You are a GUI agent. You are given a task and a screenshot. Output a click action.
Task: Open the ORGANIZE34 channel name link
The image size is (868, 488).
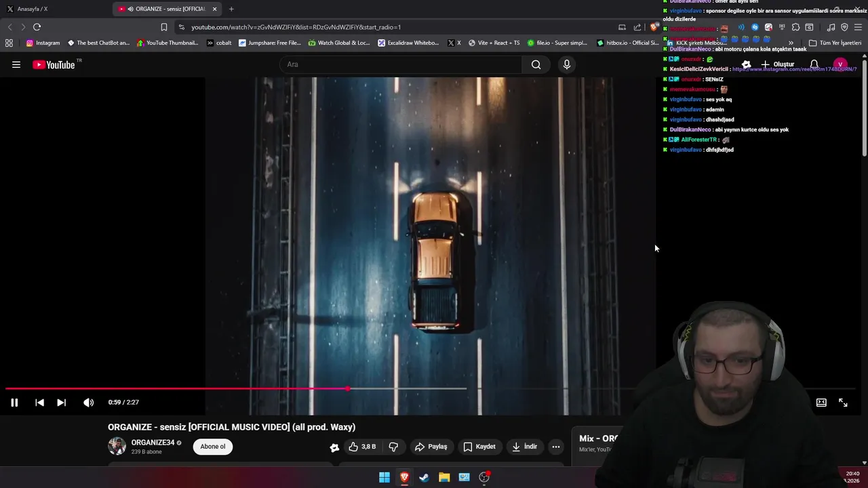click(x=153, y=443)
